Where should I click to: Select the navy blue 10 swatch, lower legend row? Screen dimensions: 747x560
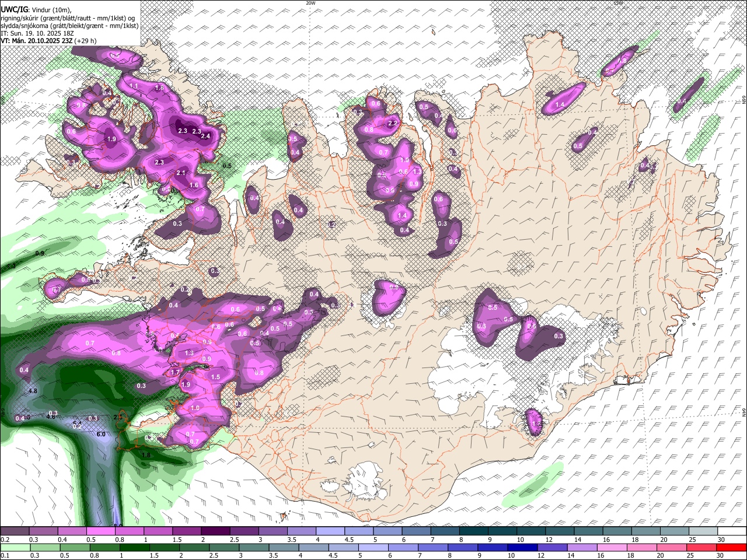tap(522, 548)
